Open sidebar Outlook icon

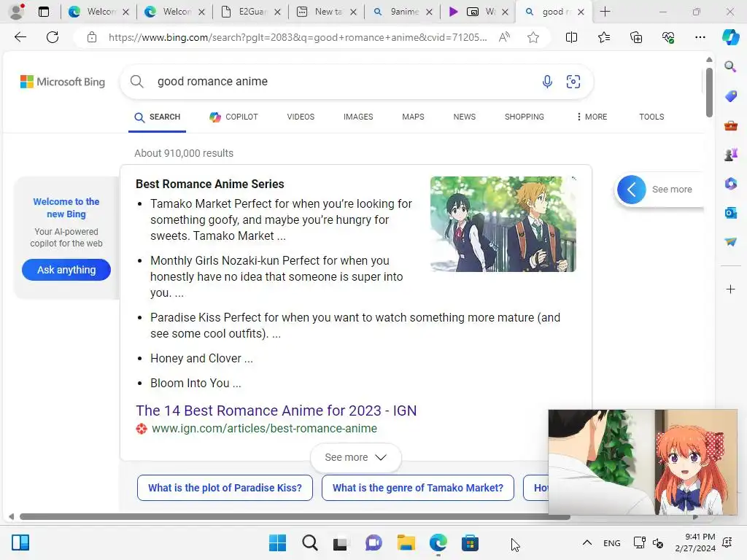[730, 213]
